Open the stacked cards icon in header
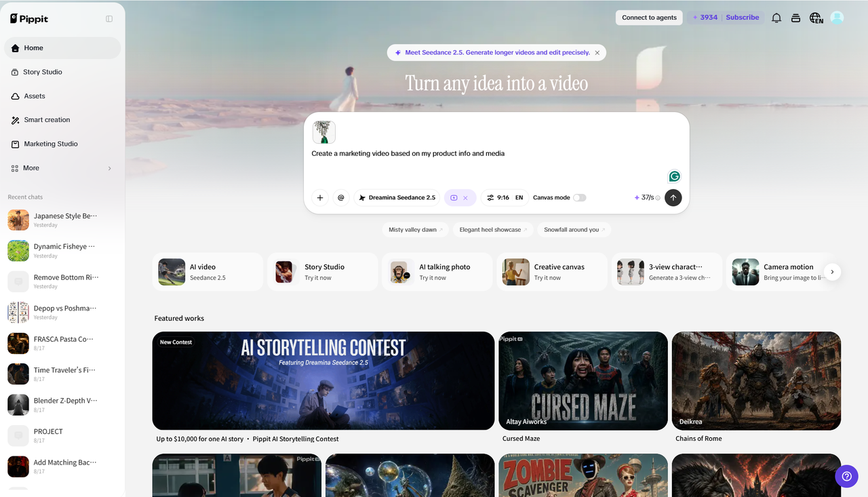The height and width of the screenshot is (497, 868). pos(796,18)
